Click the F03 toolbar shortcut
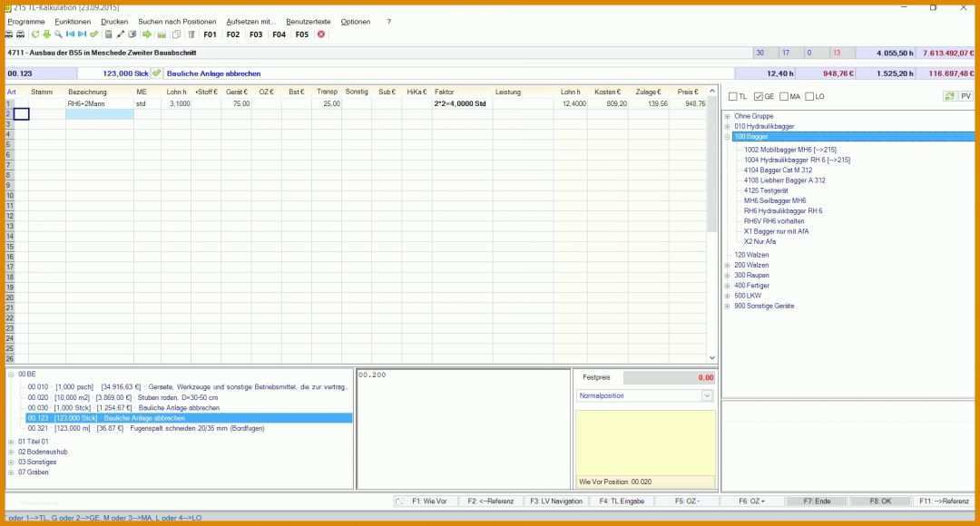Screen dimensions: 980x526 [256, 34]
